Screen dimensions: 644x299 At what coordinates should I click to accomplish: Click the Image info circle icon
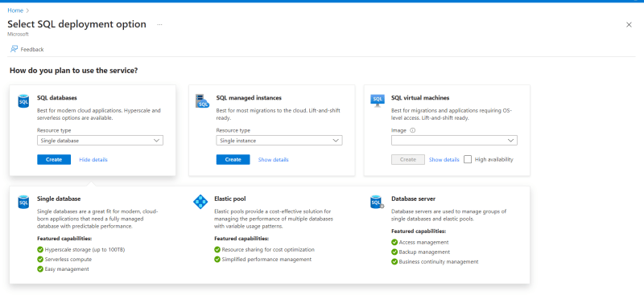pos(413,130)
